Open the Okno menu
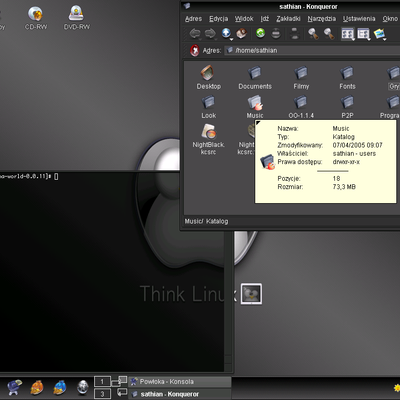400x400 pixels. tap(390, 19)
